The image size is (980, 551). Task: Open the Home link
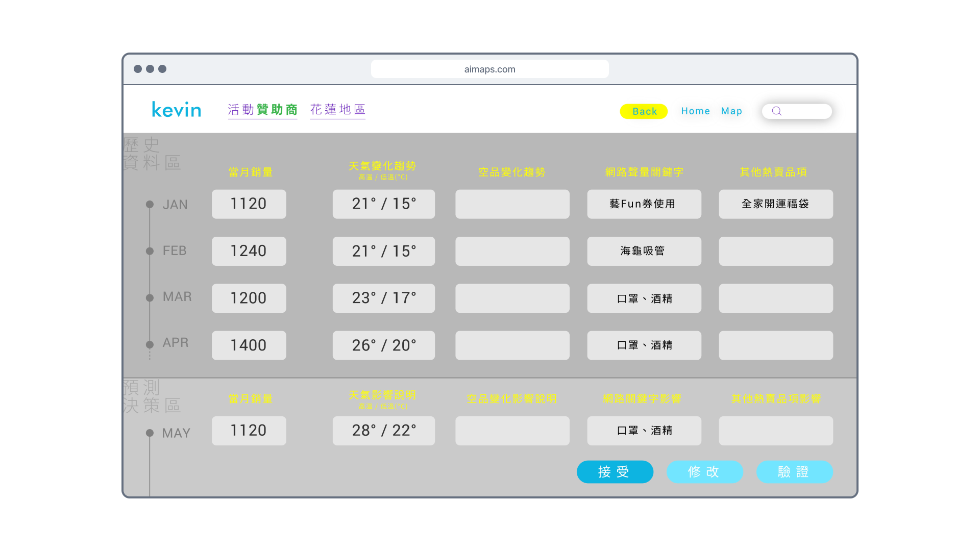695,111
